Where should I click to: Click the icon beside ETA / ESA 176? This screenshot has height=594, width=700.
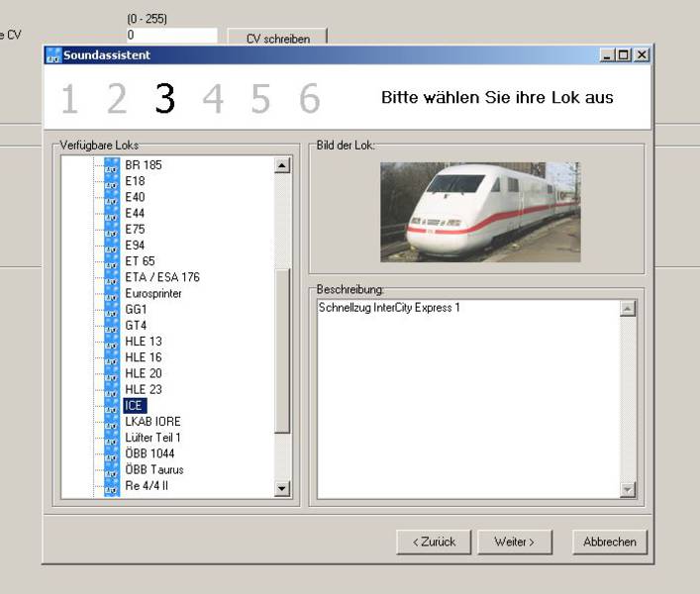point(112,277)
